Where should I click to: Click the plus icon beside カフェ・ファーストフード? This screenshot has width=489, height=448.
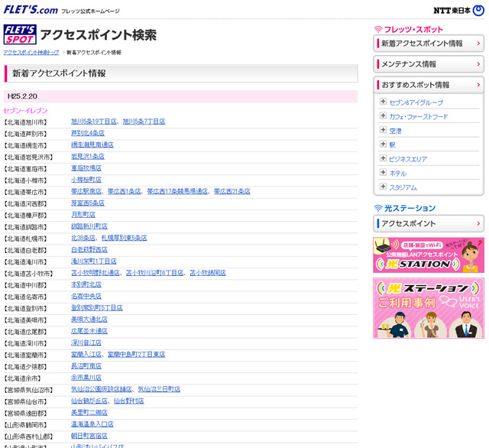[383, 116]
